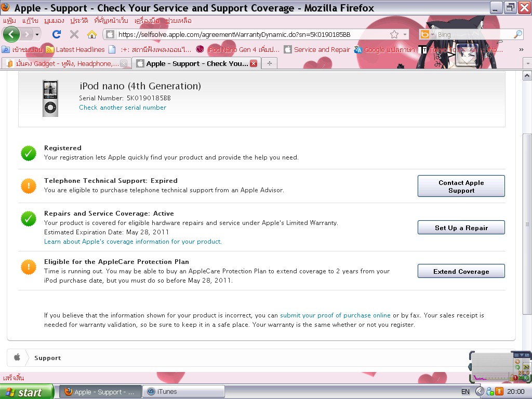Open a new tab with the plus button
This screenshot has height=399, width=532.
(269, 63)
